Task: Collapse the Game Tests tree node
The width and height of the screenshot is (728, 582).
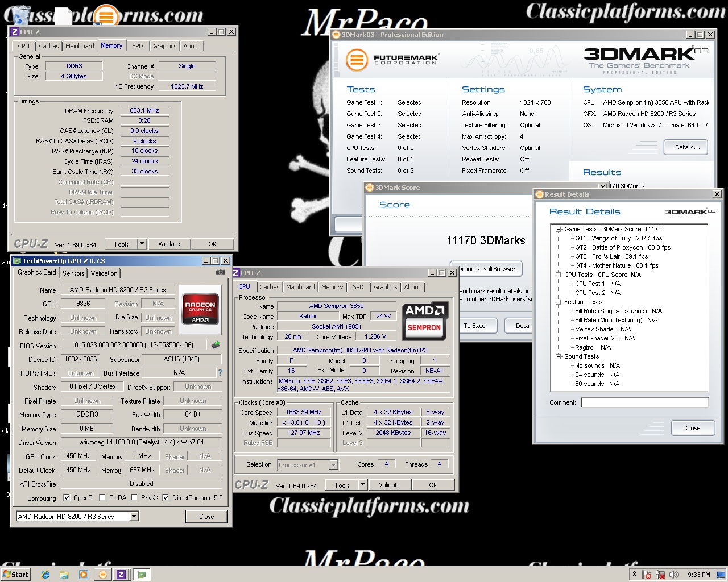Action: 559,229
